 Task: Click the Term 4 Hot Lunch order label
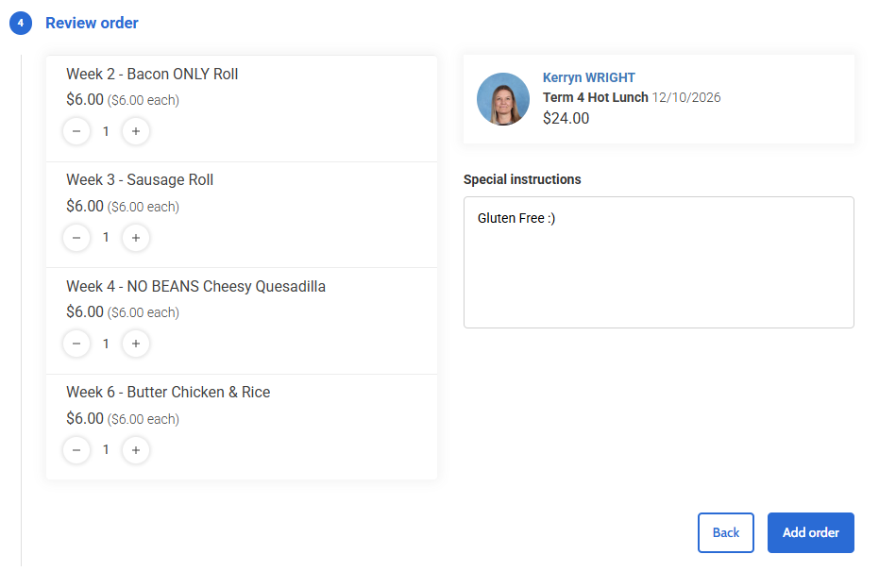596,97
